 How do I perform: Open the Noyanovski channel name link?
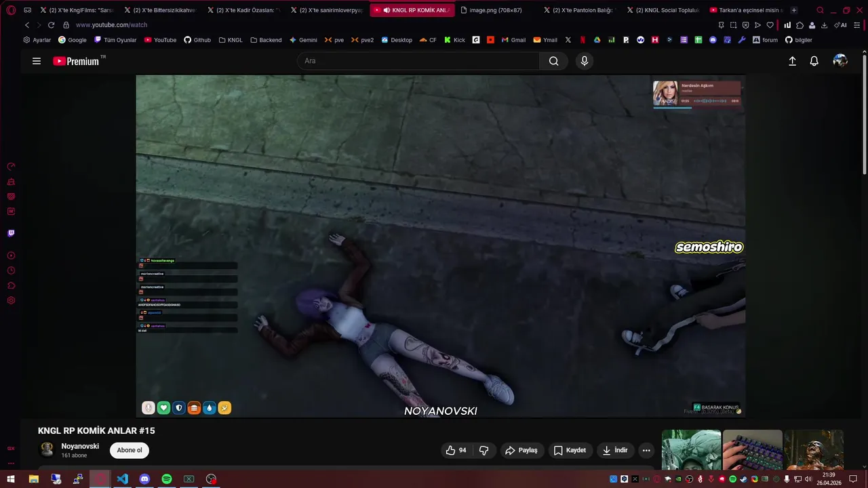coord(80,446)
